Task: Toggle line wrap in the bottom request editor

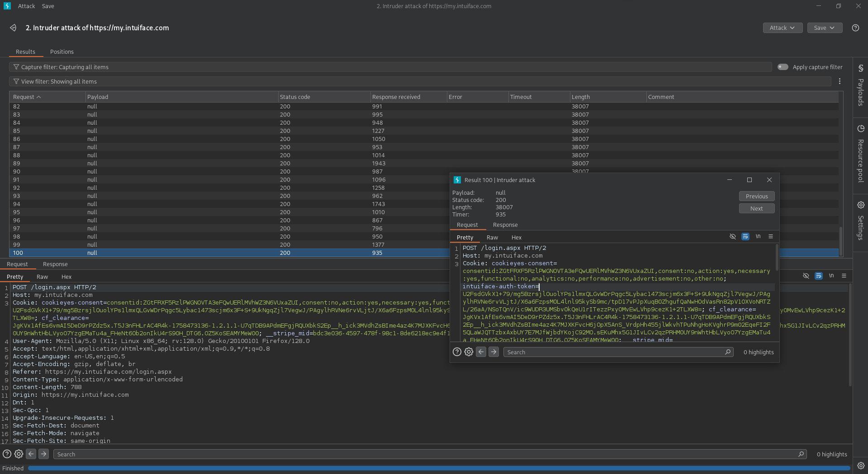Action: point(818,276)
